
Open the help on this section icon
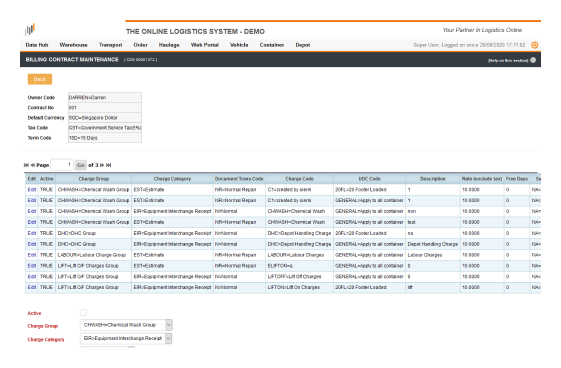(x=533, y=60)
